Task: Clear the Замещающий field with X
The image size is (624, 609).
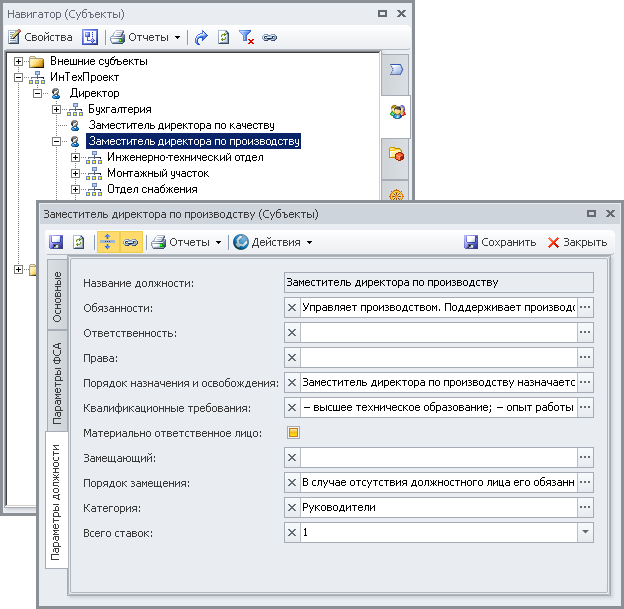Action: click(292, 458)
